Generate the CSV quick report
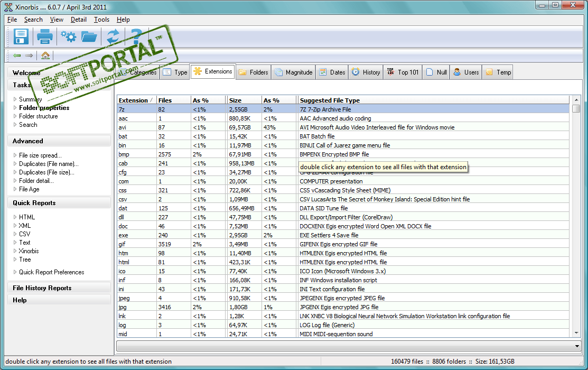The image size is (588, 370). click(x=24, y=234)
